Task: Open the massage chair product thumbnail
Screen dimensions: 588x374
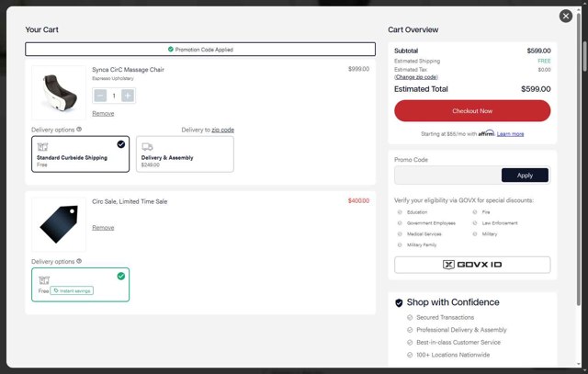Action: [59, 93]
